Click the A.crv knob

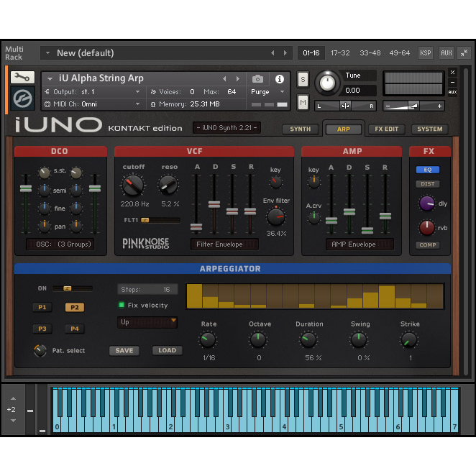coord(314,217)
